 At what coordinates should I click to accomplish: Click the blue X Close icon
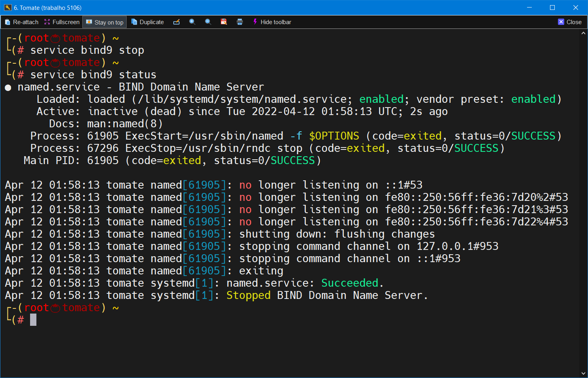coord(561,22)
